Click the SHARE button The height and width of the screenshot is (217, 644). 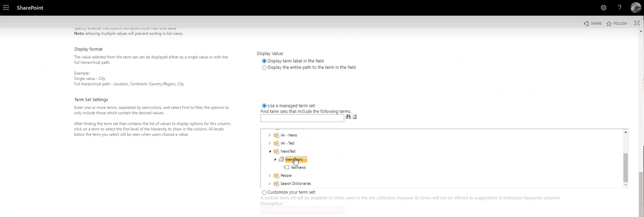click(x=593, y=24)
